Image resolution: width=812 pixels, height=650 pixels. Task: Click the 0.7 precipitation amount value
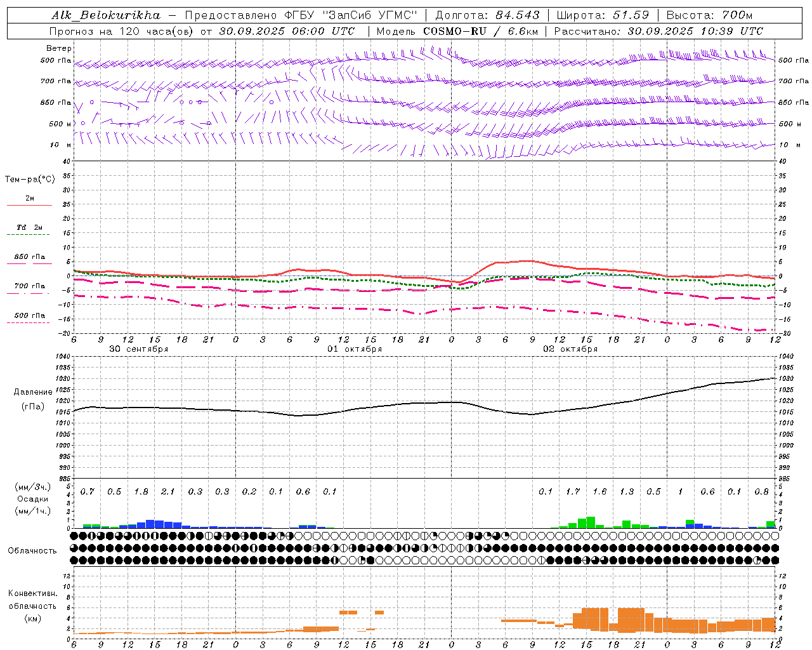pos(88,491)
